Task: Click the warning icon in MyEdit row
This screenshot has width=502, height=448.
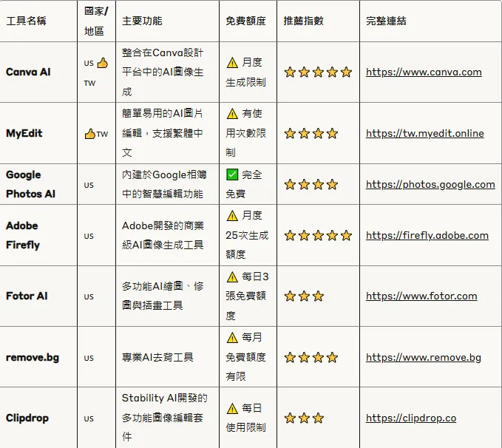Action: [232, 113]
